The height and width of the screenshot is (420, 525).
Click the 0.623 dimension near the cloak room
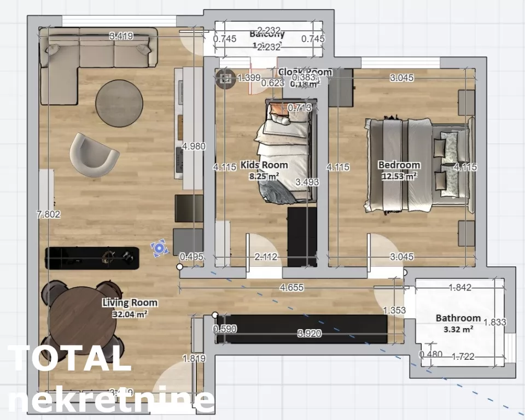coord(272,83)
